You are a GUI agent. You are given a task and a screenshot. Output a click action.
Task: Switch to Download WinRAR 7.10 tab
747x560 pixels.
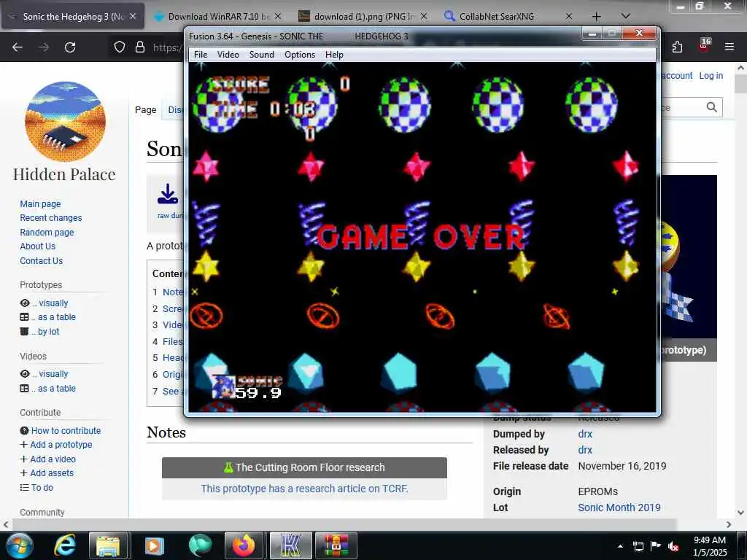click(x=219, y=17)
